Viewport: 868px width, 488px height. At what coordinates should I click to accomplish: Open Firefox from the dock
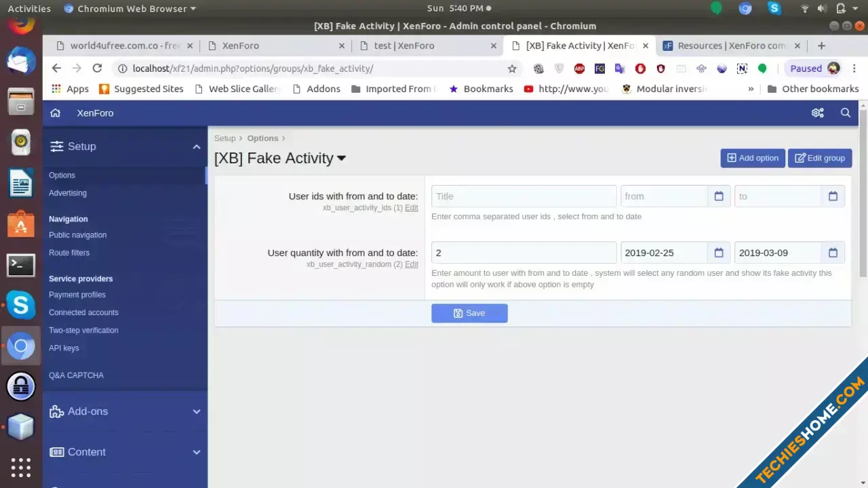coord(21,24)
